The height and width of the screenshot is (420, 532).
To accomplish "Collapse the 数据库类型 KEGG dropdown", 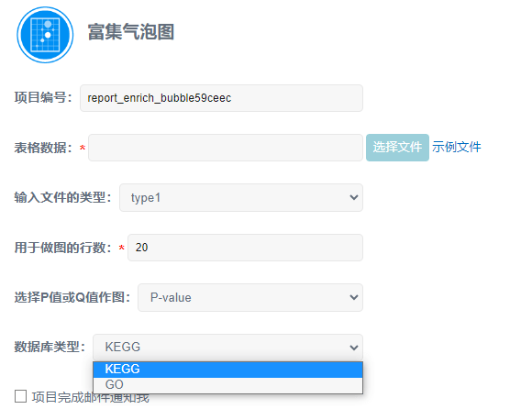I will pos(227,347).
